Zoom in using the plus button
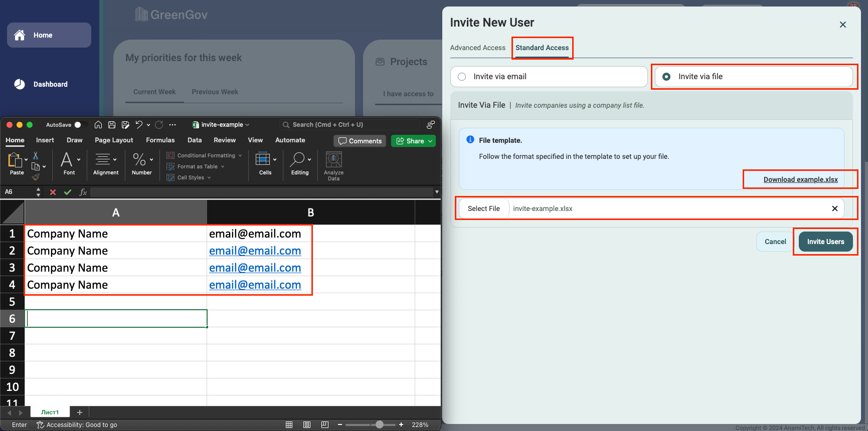The width and height of the screenshot is (868, 431). 401,425
